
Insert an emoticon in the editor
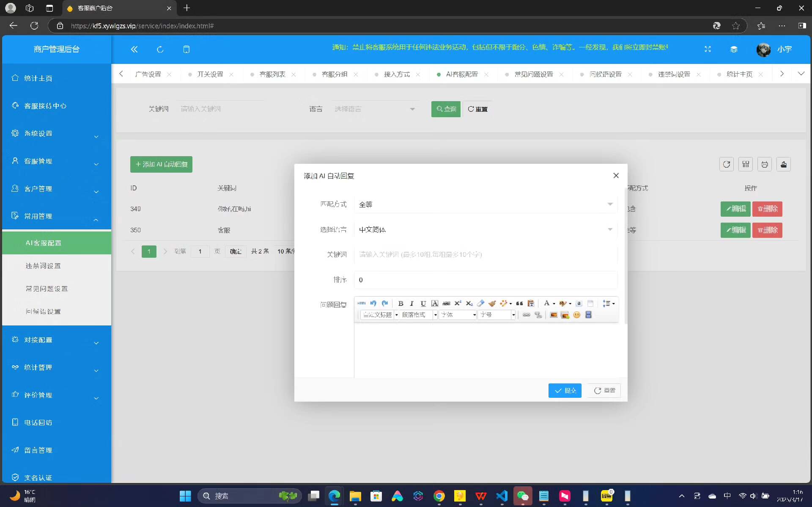click(576, 315)
